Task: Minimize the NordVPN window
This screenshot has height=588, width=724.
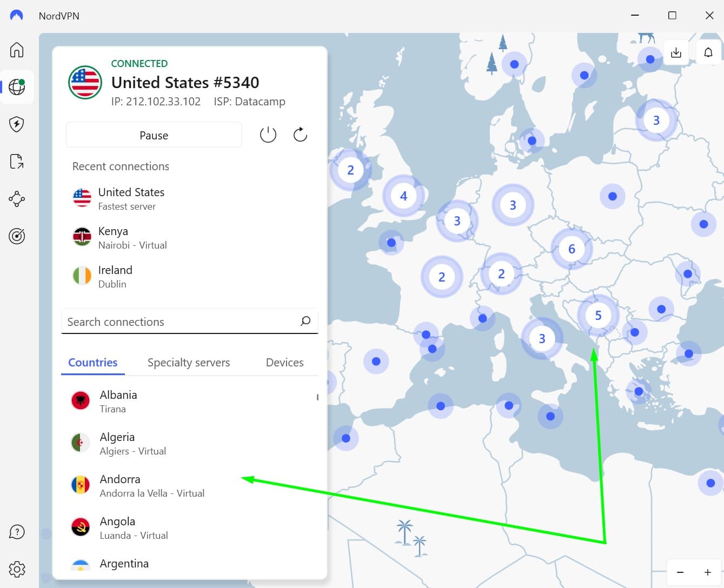Action: click(x=635, y=16)
